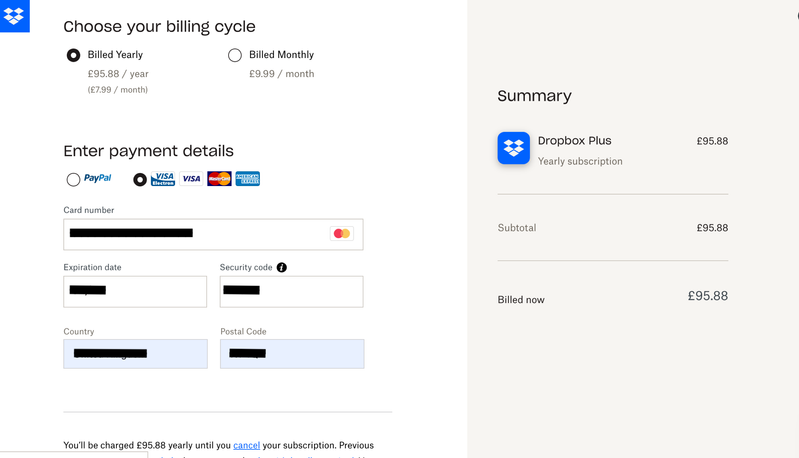This screenshot has width=799, height=458.
Task: Click the Dropbox logo in top-left corner
Action: tap(14, 16)
